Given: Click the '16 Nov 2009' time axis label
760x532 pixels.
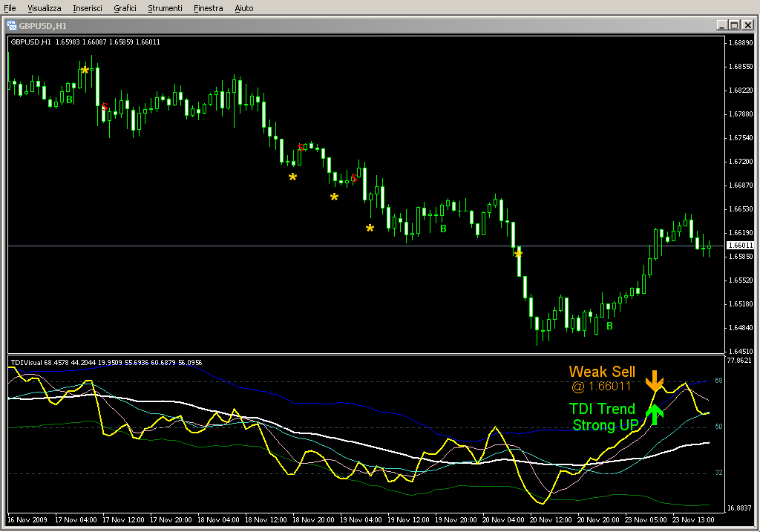Looking at the screenshot, I should [x=27, y=520].
